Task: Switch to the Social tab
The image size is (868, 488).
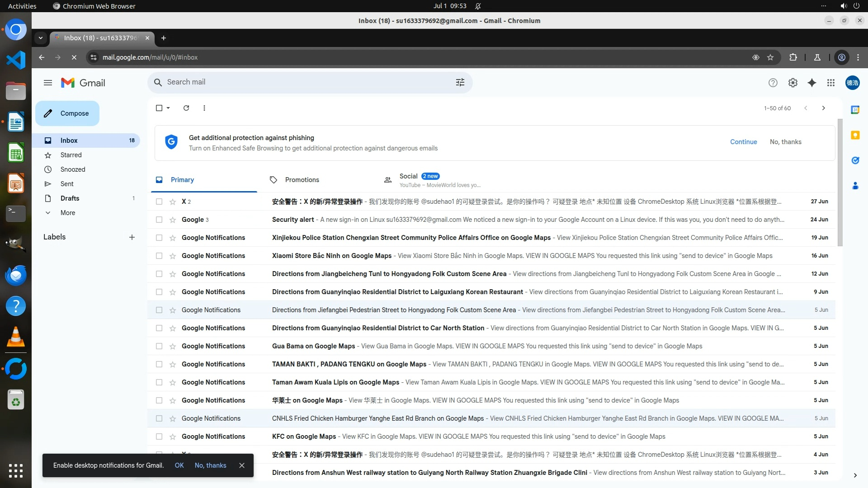Action: coord(408,177)
